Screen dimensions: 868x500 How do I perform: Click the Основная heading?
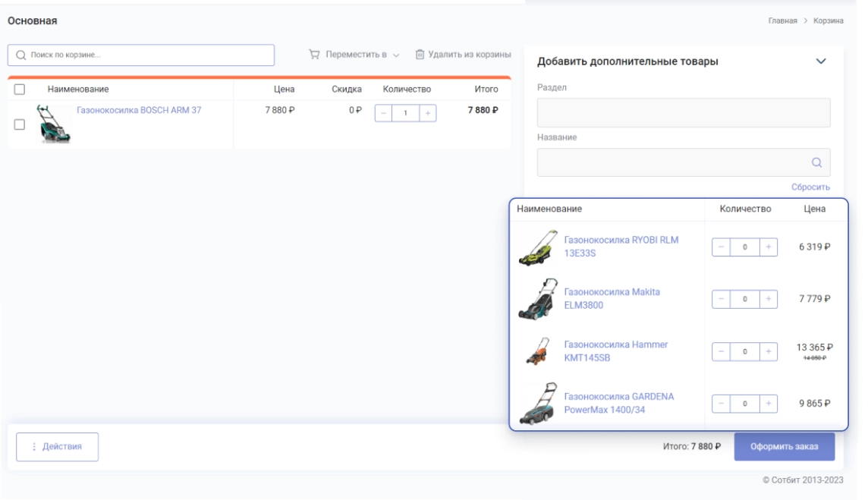pos(32,20)
